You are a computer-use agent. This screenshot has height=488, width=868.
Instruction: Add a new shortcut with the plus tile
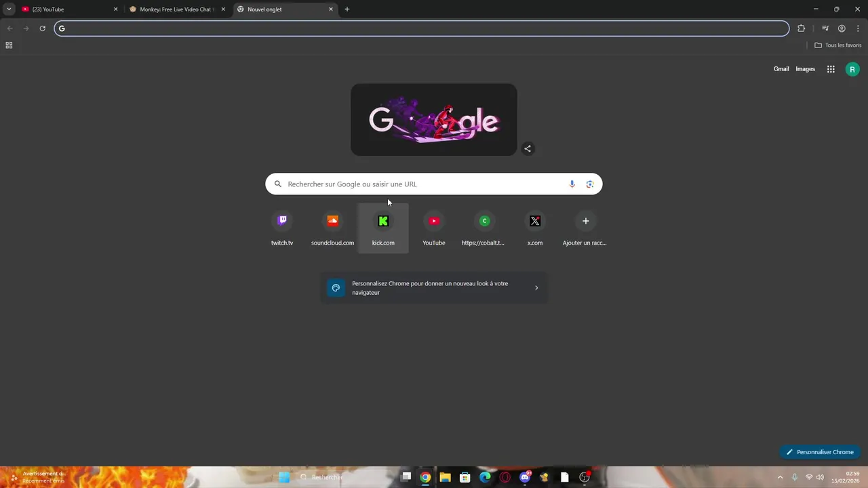coord(585,228)
